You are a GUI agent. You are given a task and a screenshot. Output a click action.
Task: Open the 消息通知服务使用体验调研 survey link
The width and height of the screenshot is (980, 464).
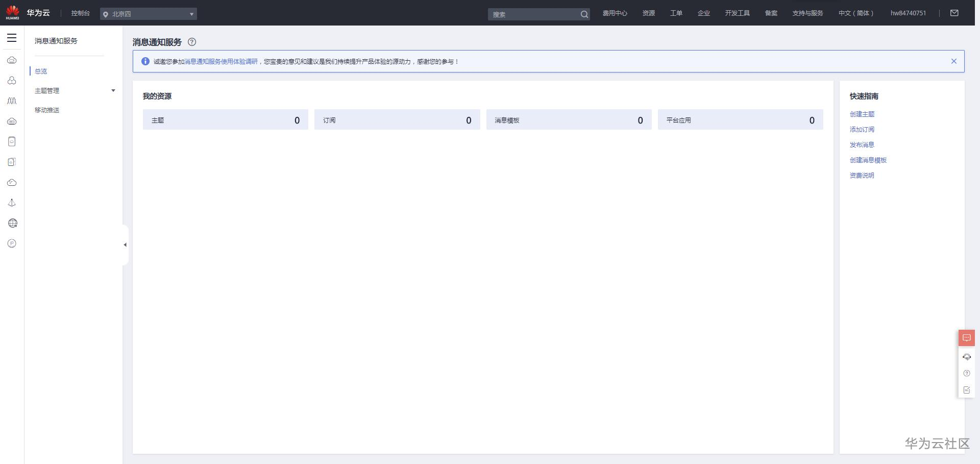[x=221, y=62]
